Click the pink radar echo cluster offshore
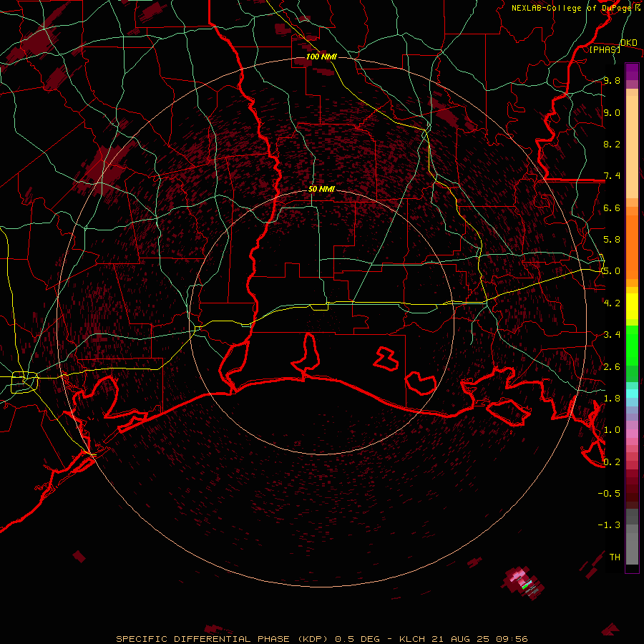Image resolution: width=644 pixels, height=644 pixels. (x=523, y=582)
